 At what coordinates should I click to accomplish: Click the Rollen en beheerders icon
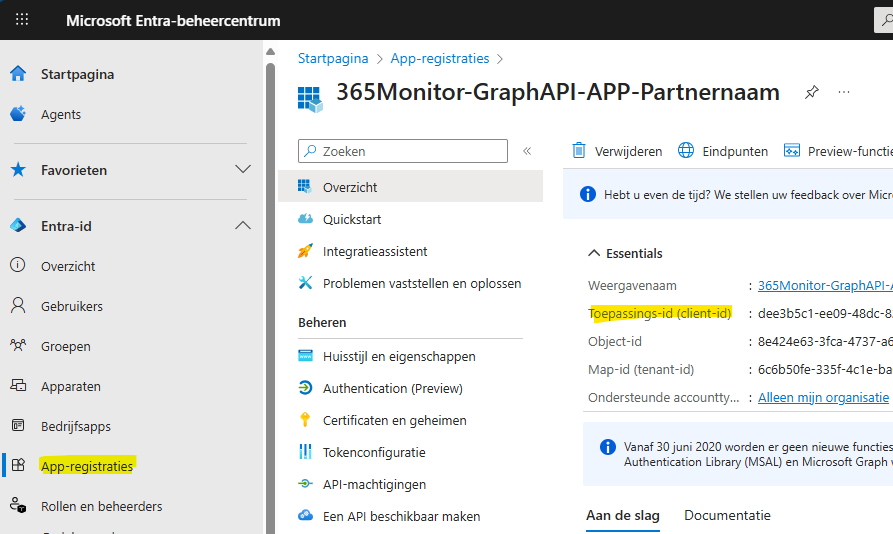[18, 505]
